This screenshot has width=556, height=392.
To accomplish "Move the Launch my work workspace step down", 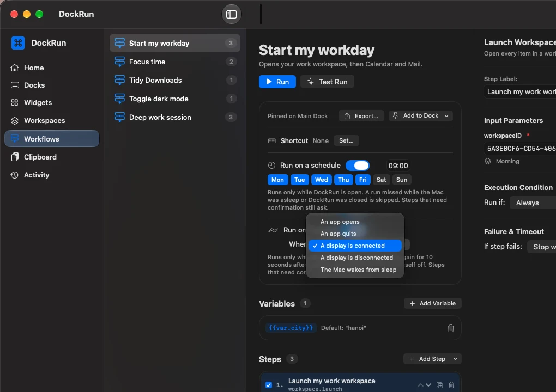I will pyautogui.click(x=428, y=385).
